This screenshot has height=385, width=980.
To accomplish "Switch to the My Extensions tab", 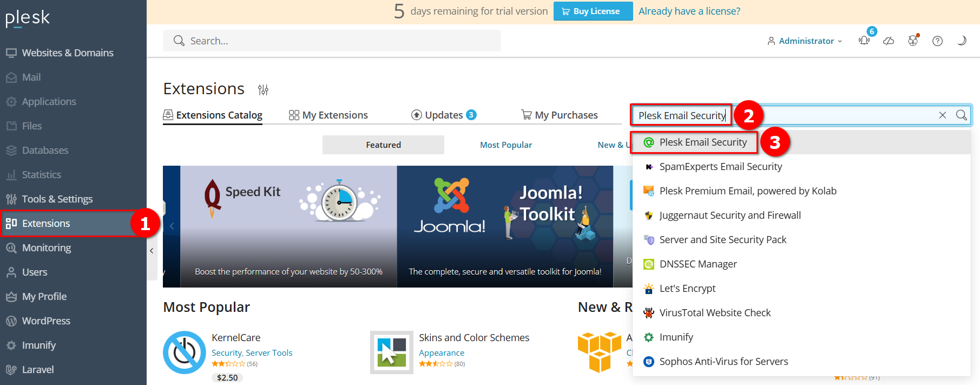I will click(x=328, y=115).
